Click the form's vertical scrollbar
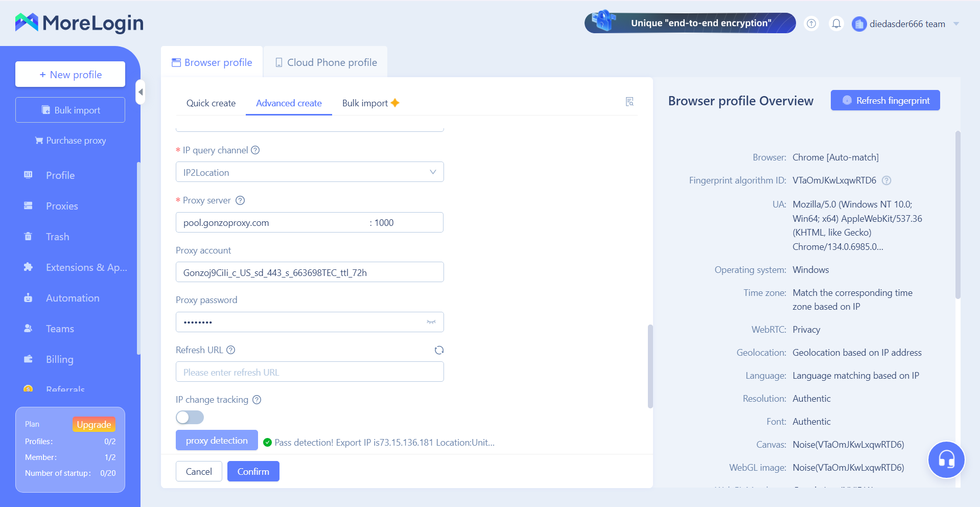This screenshot has width=980, height=507. tap(650, 365)
